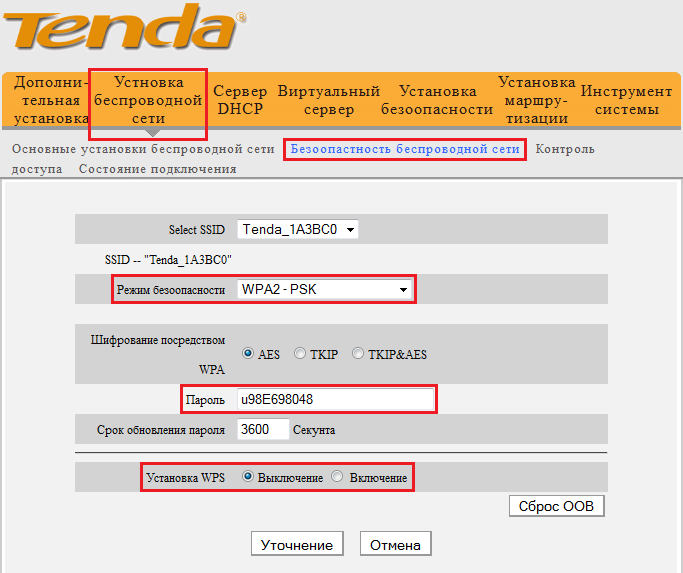This screenshot has height=573, width=683.
Task: Go to the Установка безоопасности tab
Action: pos(437,100)
